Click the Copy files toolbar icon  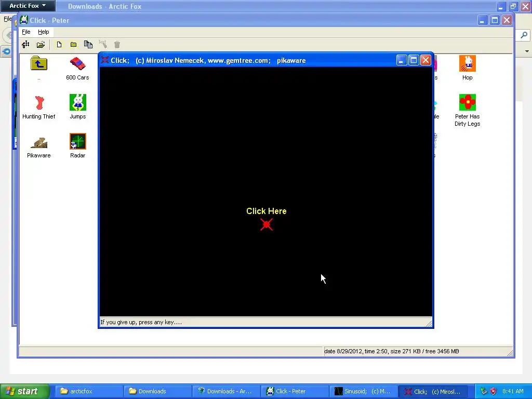[88, 45]
